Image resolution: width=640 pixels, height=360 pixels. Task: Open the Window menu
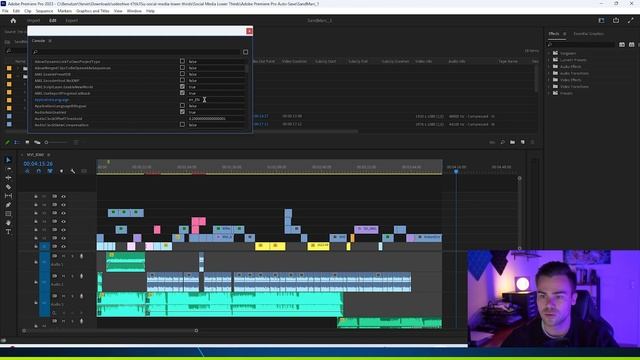coord(134,11)
